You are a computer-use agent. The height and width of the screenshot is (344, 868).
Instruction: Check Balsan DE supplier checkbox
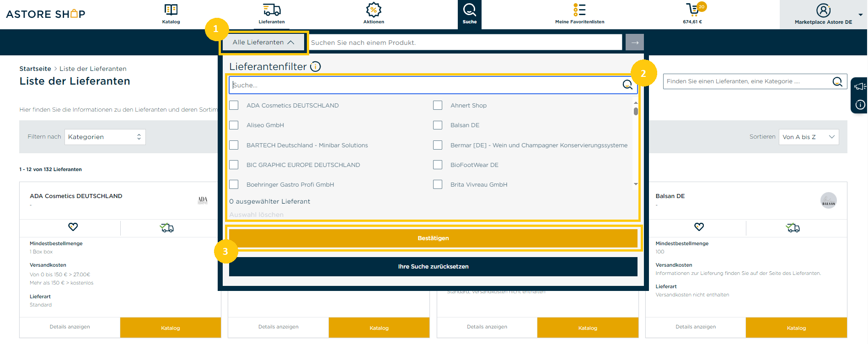coord(438,125)
